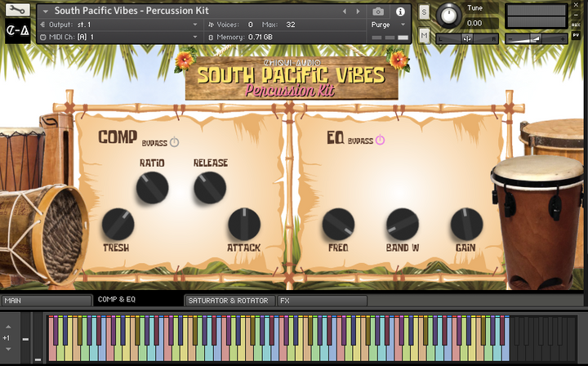Minimize the instrument header view
The width and height of the screenshot is (588, 366).
576,15
